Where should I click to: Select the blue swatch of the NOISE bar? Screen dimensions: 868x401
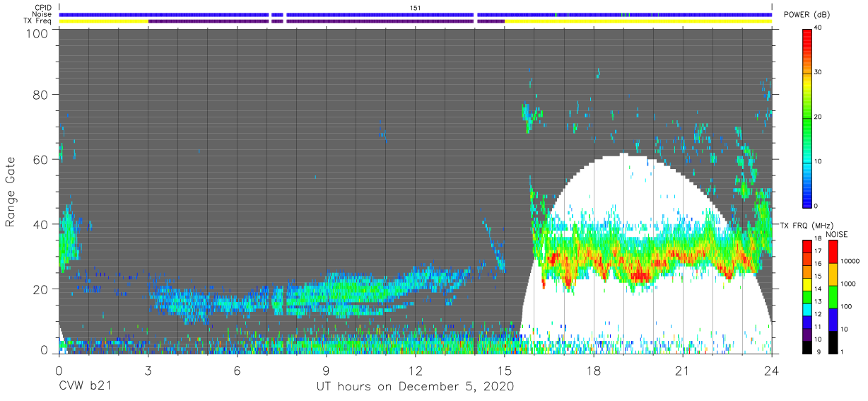pos(833,320)
